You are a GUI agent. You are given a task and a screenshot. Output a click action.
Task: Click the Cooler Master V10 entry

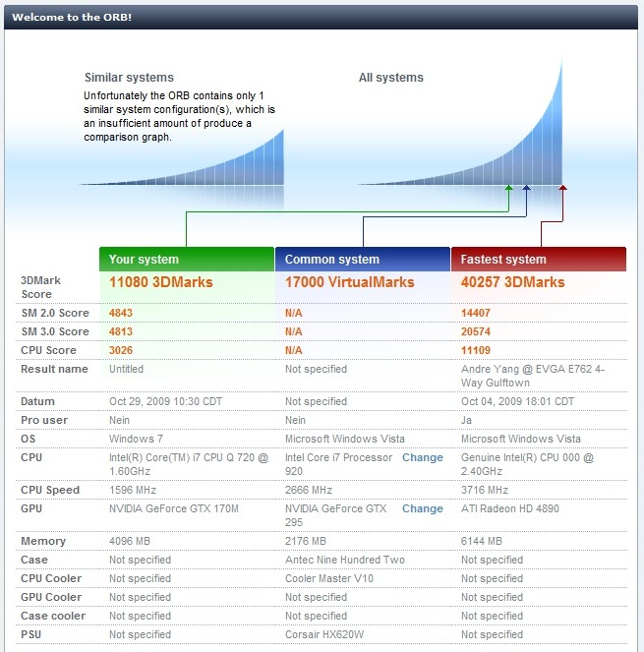coord(329,579)
